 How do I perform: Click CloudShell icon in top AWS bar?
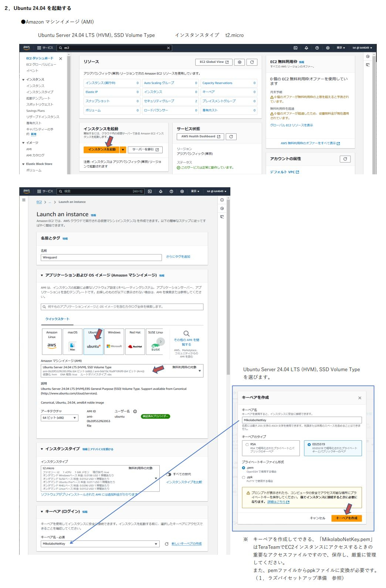click(x=295, y=48)
